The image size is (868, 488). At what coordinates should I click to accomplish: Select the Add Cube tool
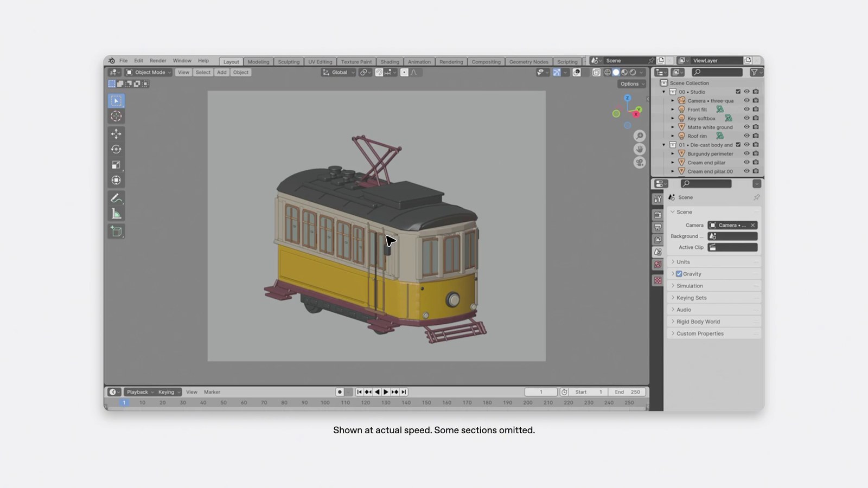116,232
